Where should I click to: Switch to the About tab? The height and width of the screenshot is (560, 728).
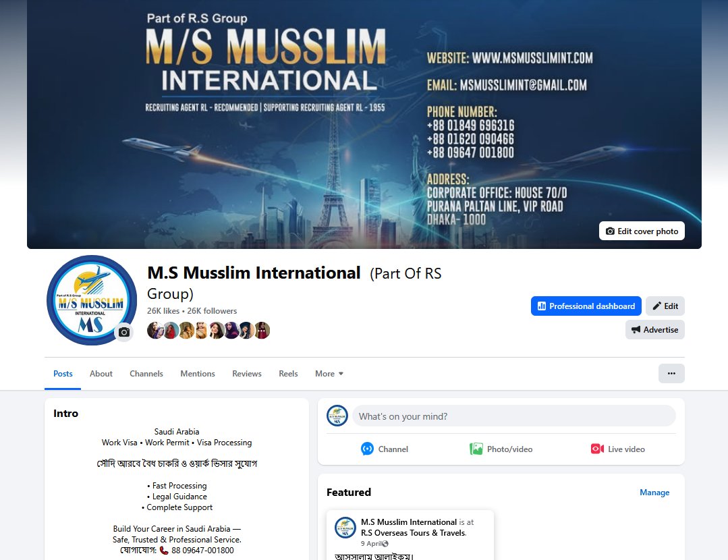point(101,374)
